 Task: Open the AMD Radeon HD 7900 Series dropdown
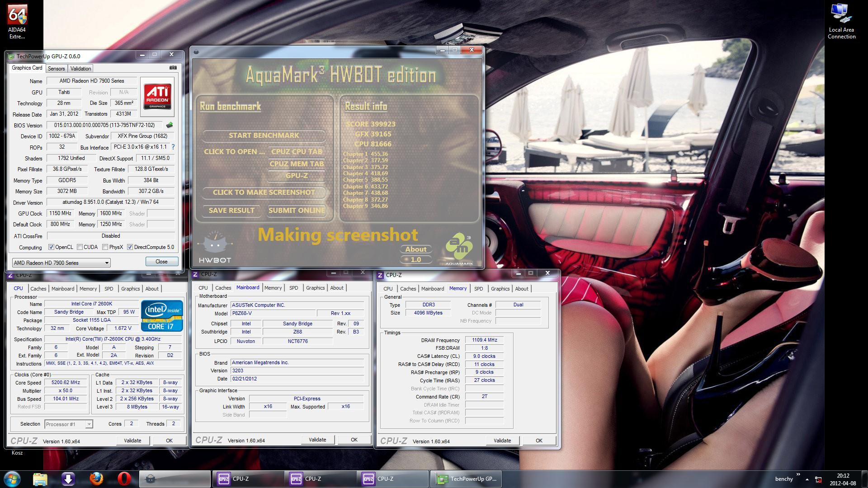pos(61,263)
